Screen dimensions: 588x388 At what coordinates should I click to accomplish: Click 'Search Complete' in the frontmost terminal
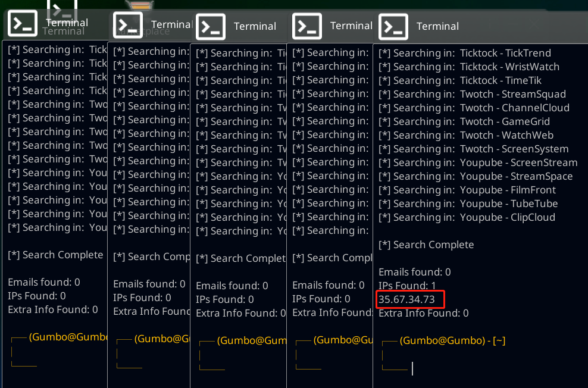[426, 245]
